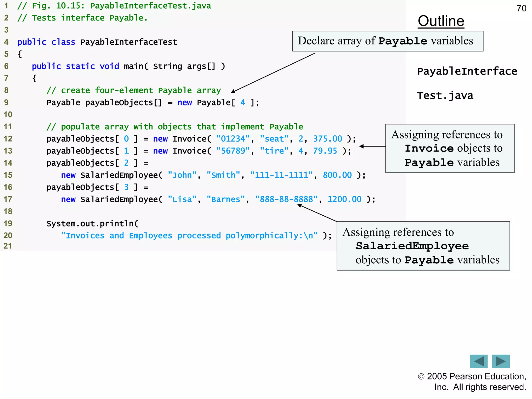
Task: Click 'public class PayableInterfaceTest' declaration
Action: click(x=97, y=42)
